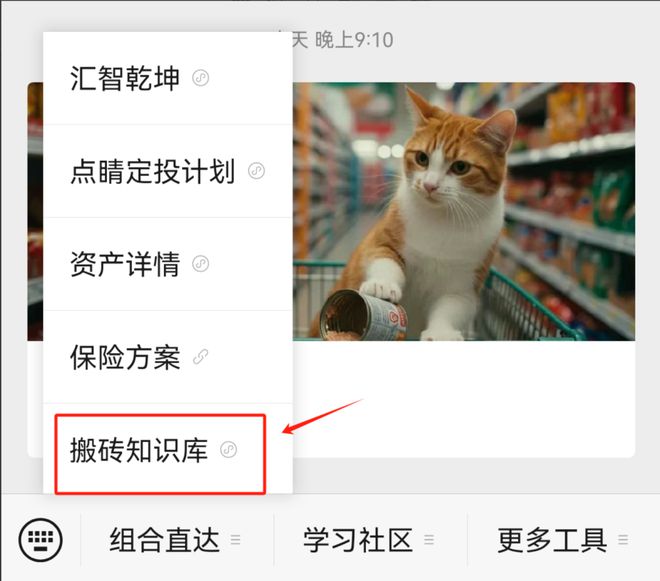Tap menu lines icon next to 更多工具
Image resolution: width=660 pixels, height=581 pixels.
(623, 539)
